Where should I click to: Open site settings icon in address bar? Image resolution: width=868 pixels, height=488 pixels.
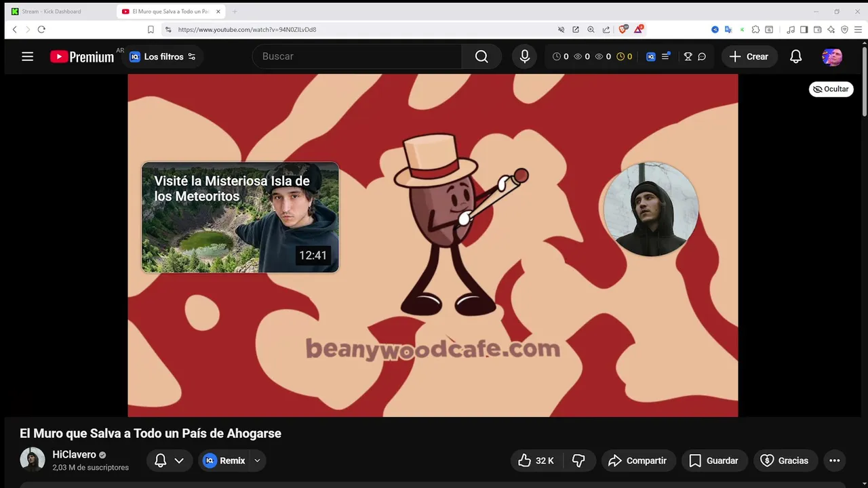point(168,30)
